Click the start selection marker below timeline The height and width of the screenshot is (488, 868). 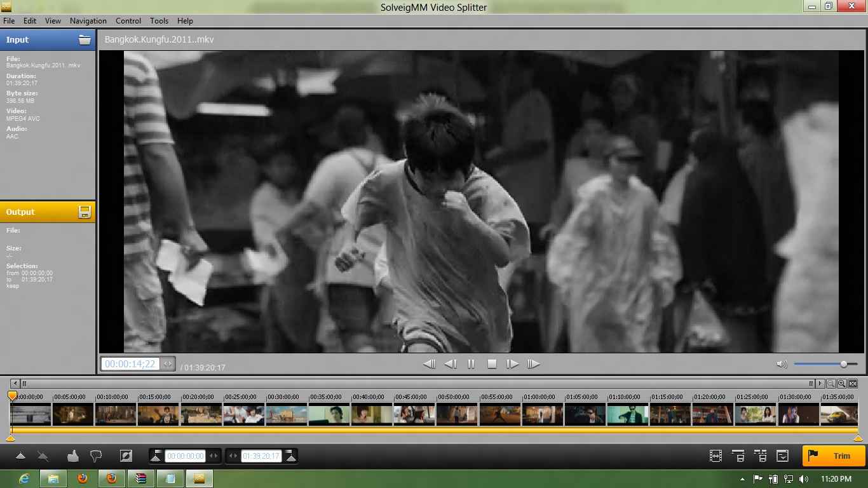click(x=10, y=438)
